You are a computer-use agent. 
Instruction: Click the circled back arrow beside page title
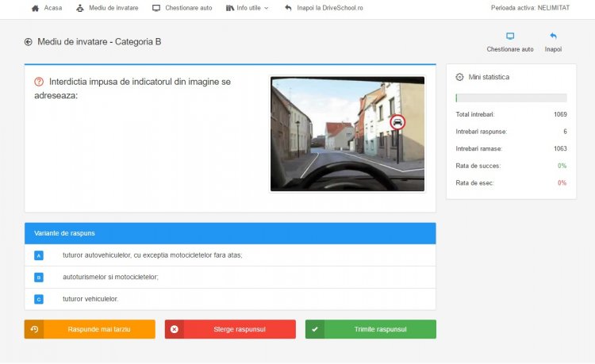tap(28, 42)
